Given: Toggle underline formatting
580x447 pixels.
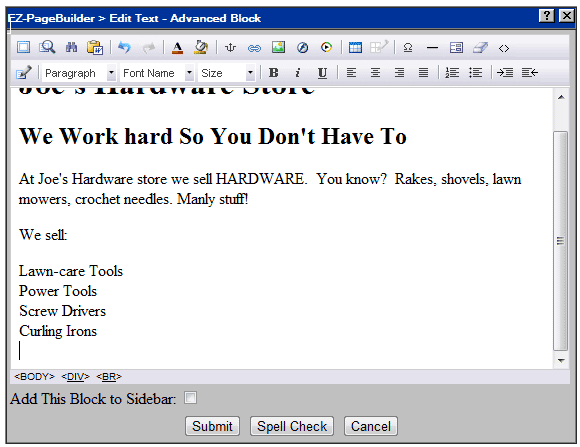Looking at the screenshot, I should (x=322, y=73).
